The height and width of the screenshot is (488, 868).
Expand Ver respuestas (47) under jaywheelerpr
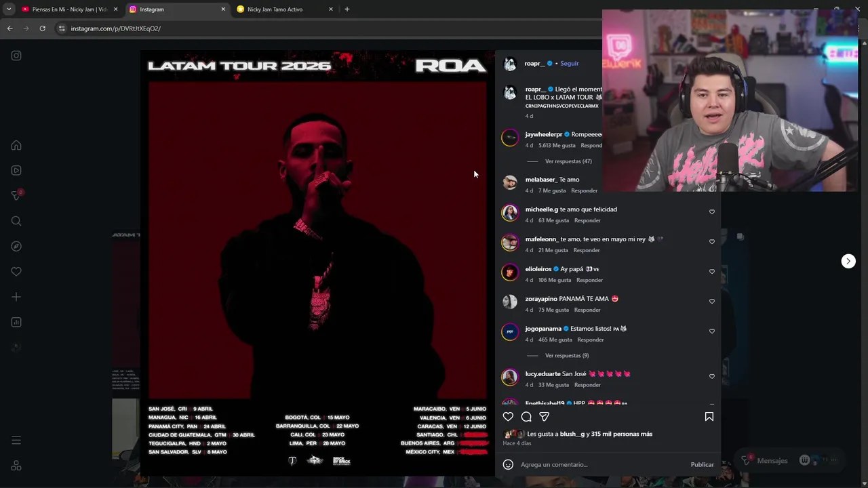[x=568, y=161]
